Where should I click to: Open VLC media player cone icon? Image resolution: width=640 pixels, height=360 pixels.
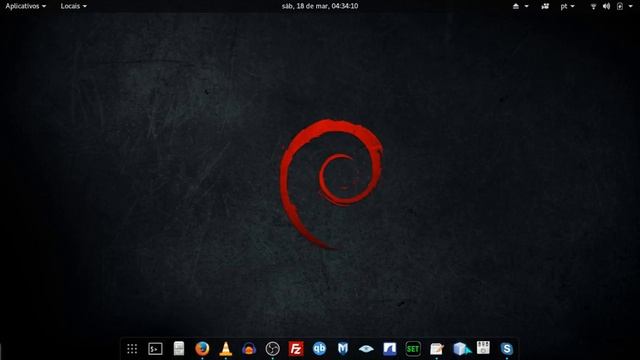tap(226, 349)
